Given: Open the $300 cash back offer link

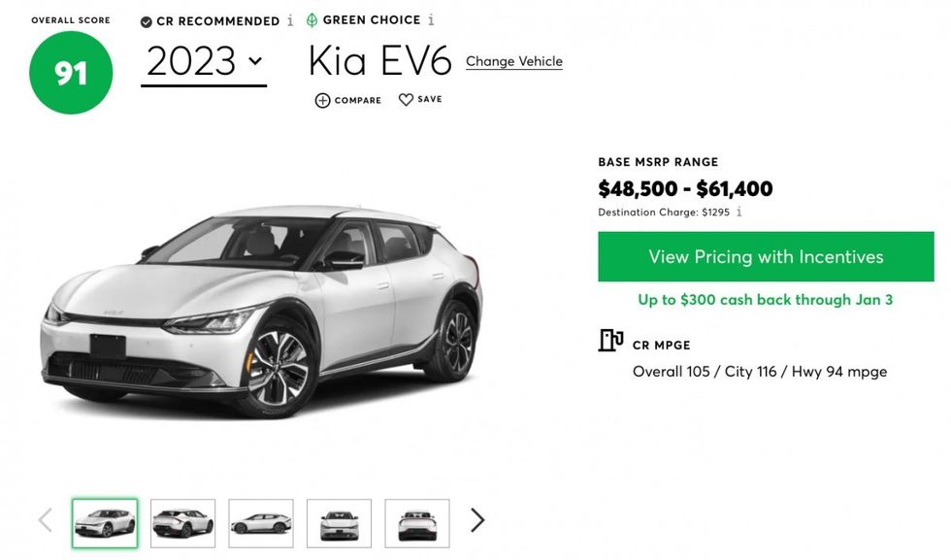Looking at the screenshot, I should click(x=766, y=300).
